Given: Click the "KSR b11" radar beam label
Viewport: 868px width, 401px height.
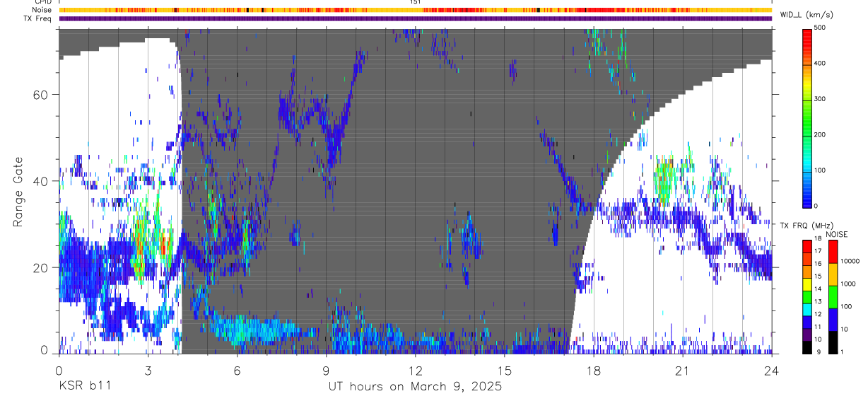Looking at the screenshot, I should tap(84, 387).
